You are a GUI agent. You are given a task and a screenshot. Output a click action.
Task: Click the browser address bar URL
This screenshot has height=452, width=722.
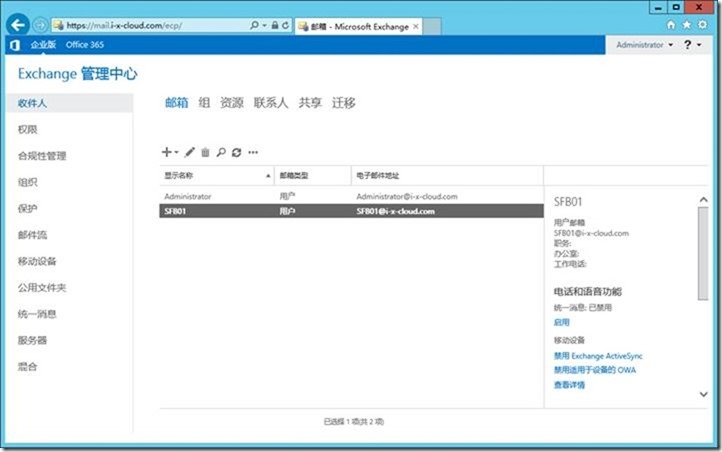coord(124,25)
